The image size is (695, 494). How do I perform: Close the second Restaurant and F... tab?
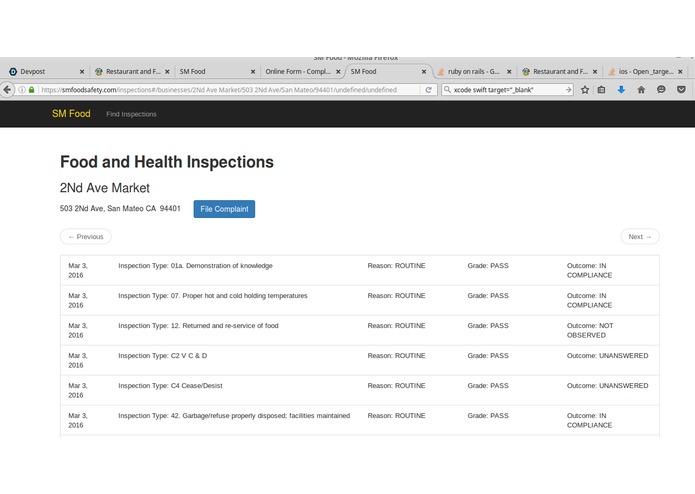pyautogui.click(x=595, y=72)
